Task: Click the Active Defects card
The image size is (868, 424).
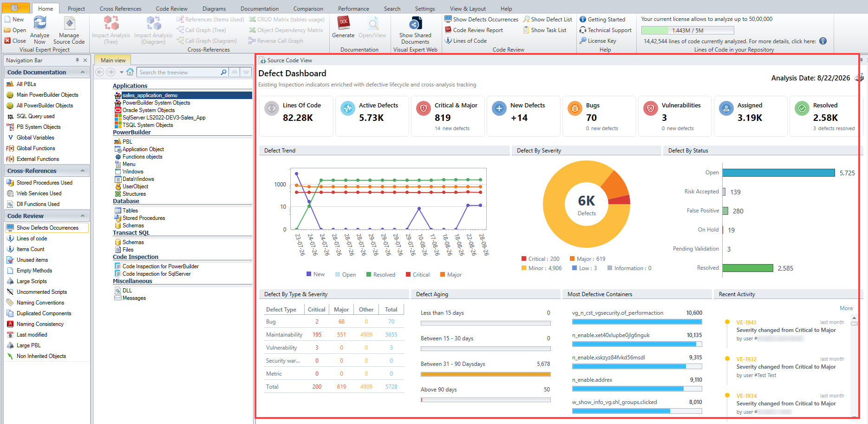Action: [372, 116]
